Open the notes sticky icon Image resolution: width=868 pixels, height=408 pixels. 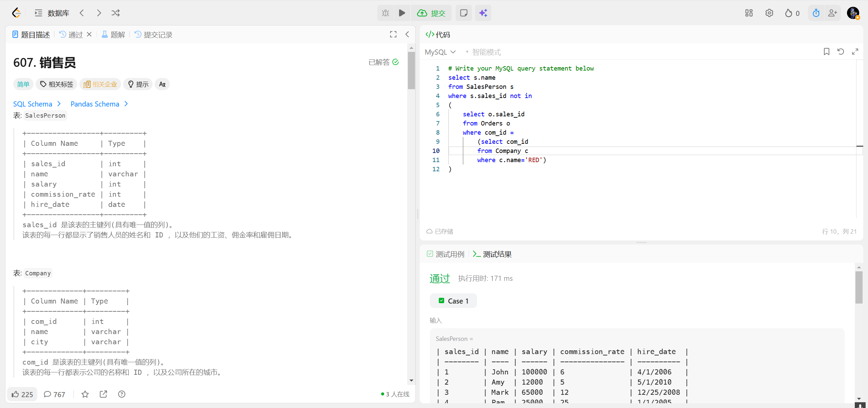point(463,13)
